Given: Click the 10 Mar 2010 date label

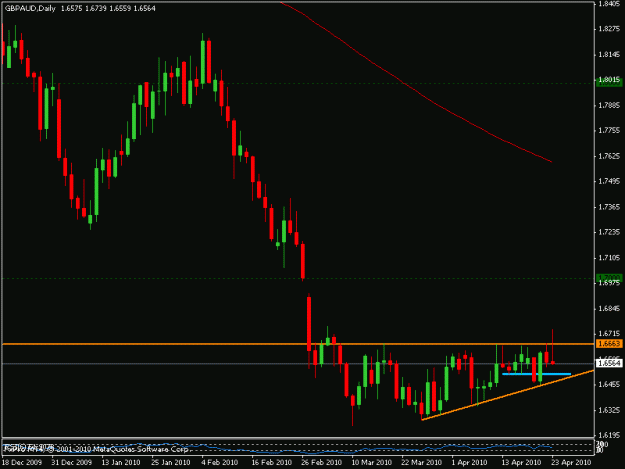Looking at the screenshot, I should tap(371, 463).
